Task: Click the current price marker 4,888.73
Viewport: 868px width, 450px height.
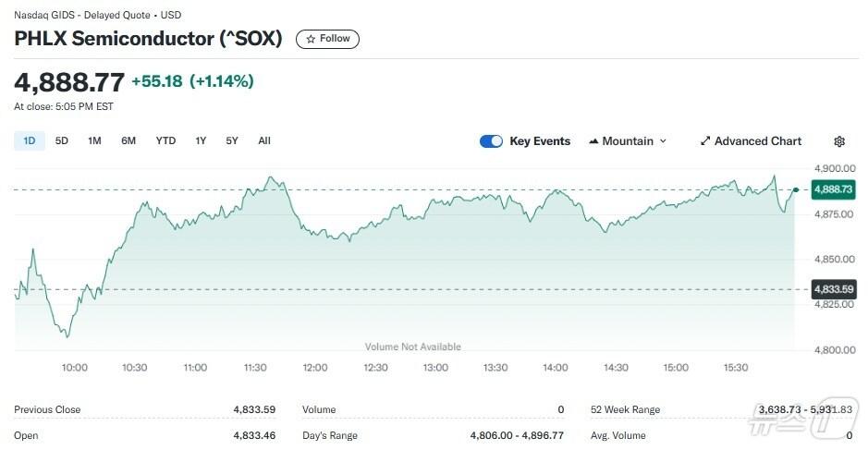Action: coord(834,189)
